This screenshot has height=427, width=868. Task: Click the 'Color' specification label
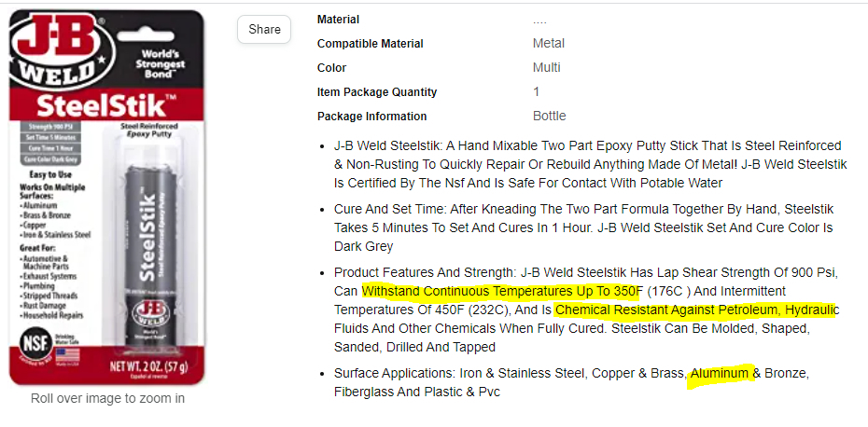tap(331, 68)
